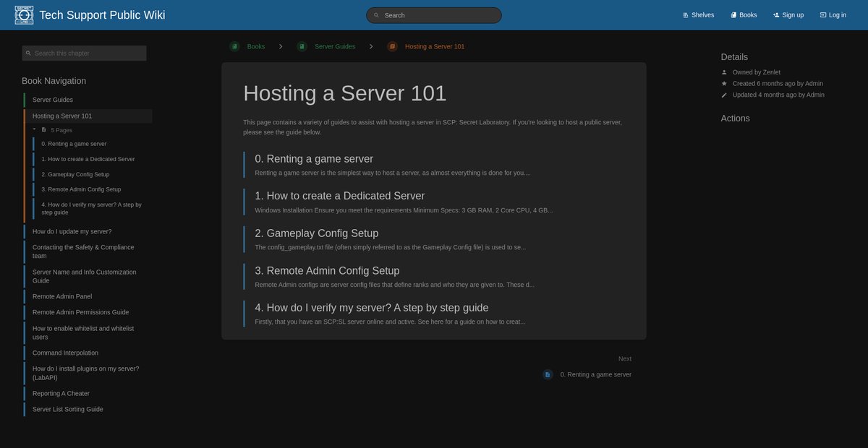Viewport: 868px width, 448px height.
Task: Open 1. How to create a Dedicated Server heading
Action: point(340,196)
